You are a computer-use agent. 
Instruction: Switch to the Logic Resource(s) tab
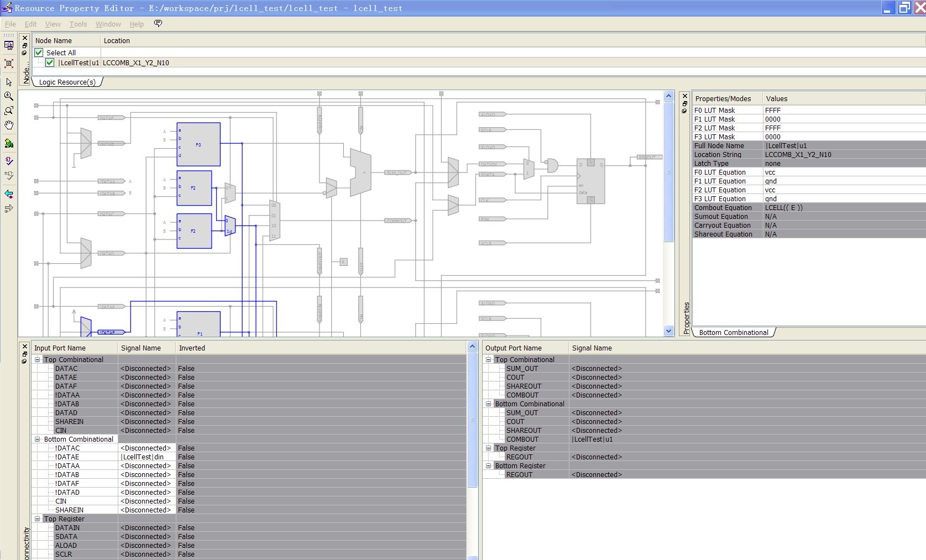pos(67,82)
